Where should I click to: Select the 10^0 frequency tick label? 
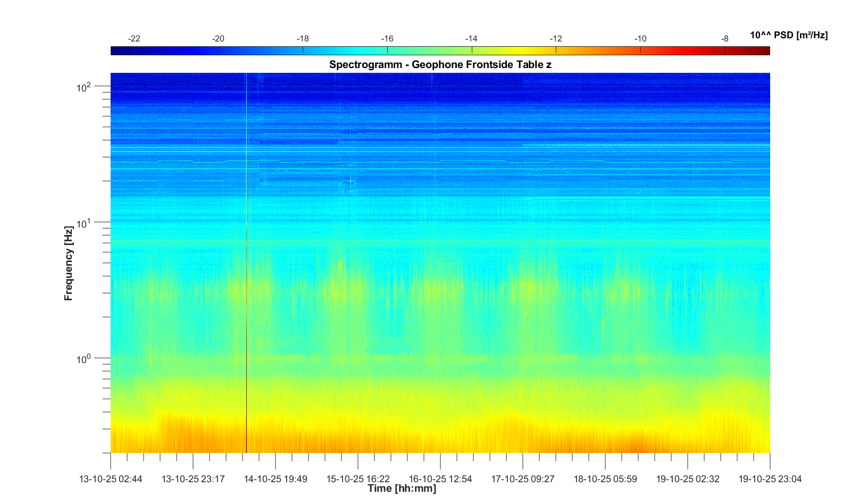pos(84,359)
